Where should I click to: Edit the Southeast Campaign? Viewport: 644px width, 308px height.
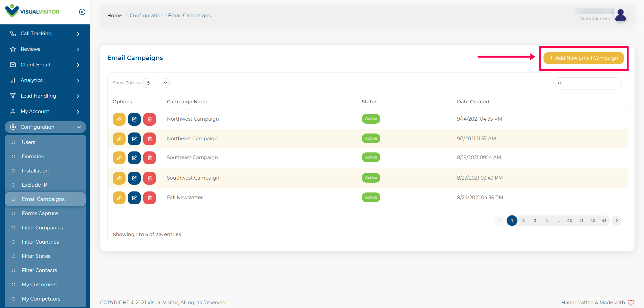[134, 158]
